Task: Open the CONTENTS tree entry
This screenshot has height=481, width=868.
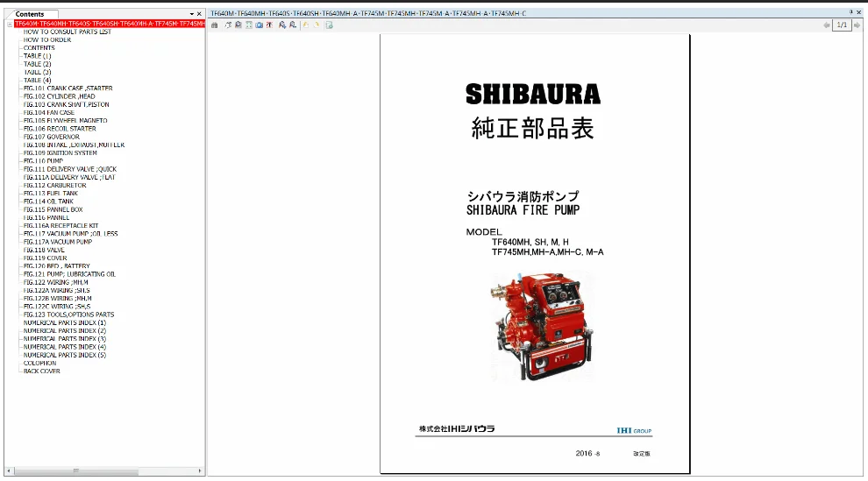Action: [39, 48]
